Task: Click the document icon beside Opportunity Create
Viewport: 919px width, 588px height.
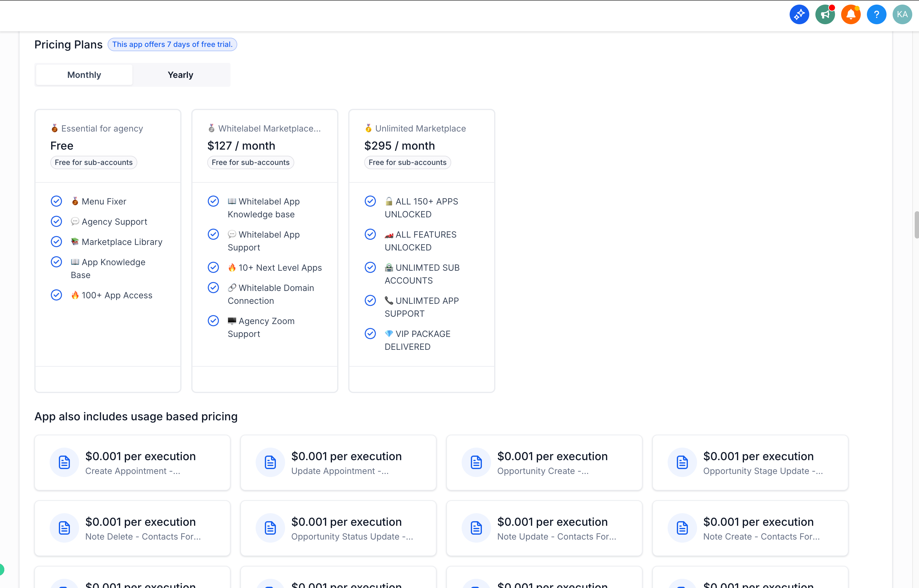Action: [x=476, y=462]
